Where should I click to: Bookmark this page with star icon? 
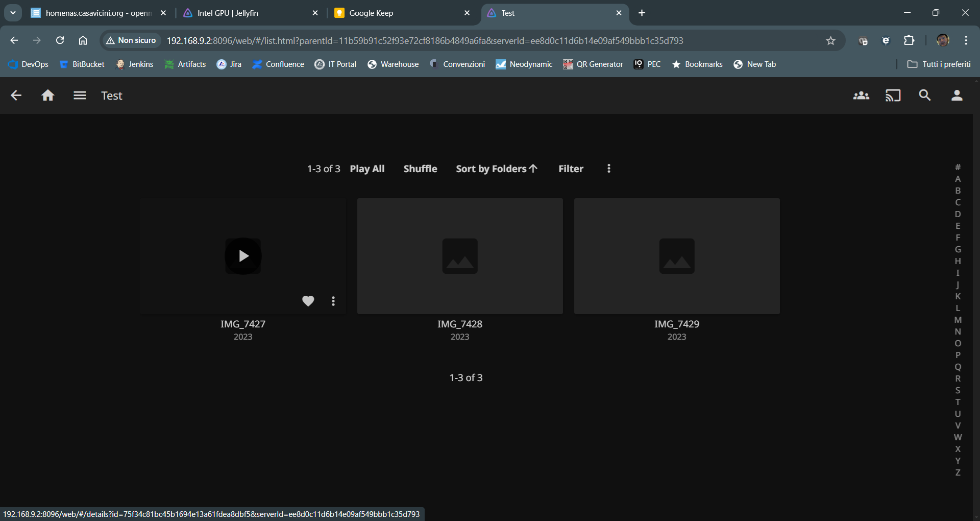pyautogui.click(x=830, y=41)
